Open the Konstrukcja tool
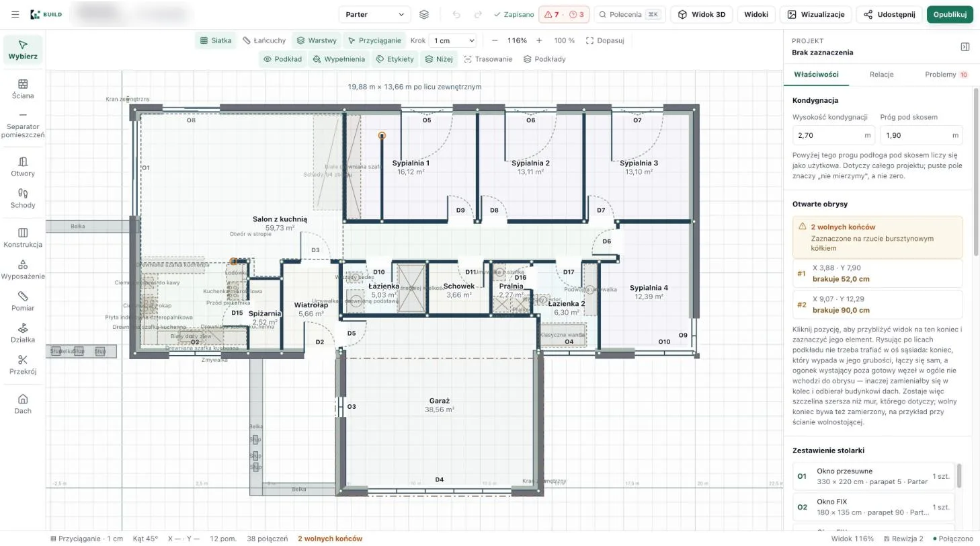This screenshot has height=546, width=980. (23, 237)
